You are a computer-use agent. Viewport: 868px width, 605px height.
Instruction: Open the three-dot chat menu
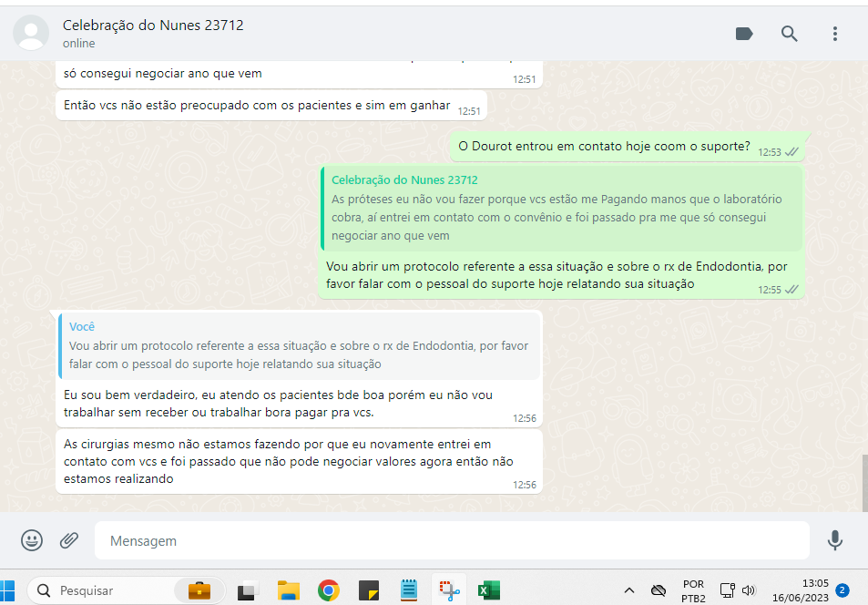tap(834, 34)
